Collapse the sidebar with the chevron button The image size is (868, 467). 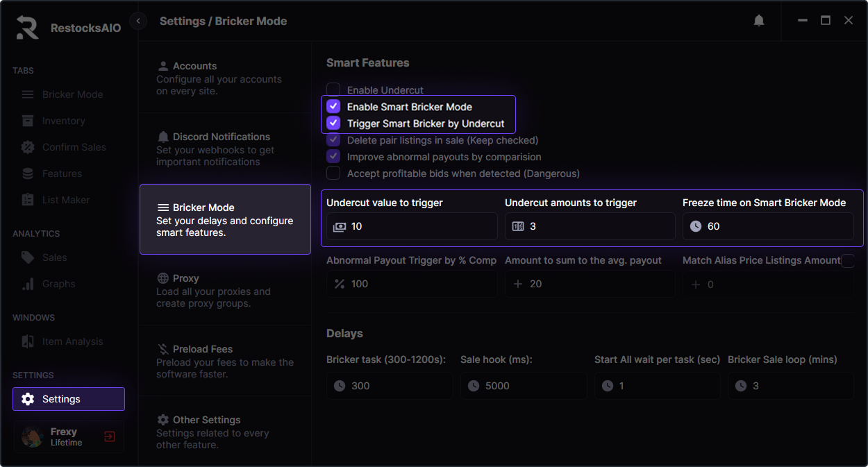pos(138,21)
